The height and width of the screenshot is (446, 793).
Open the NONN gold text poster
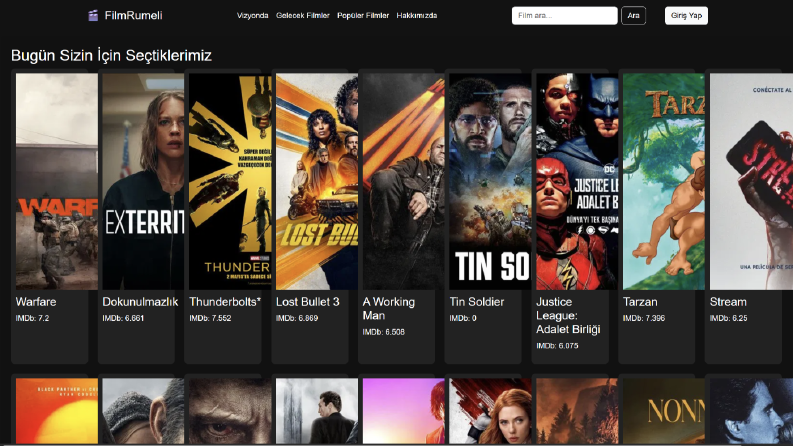664,411
